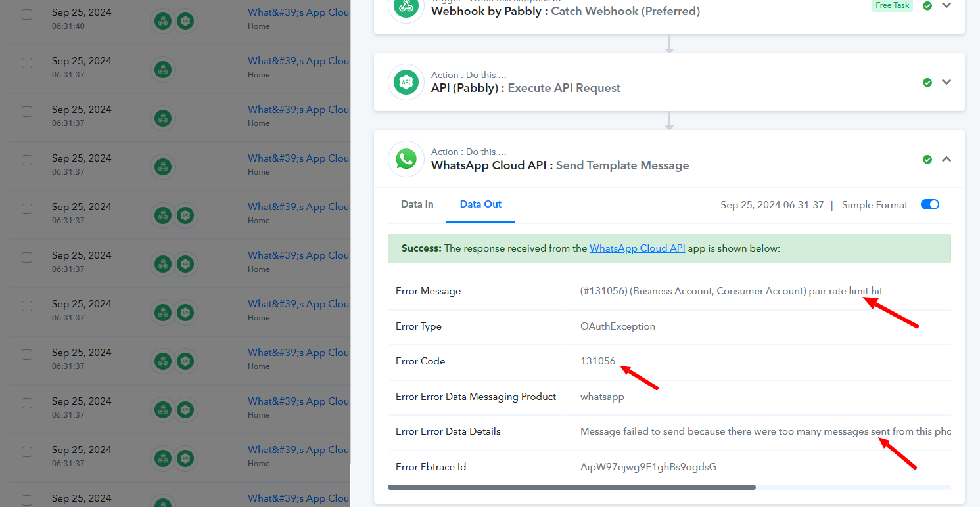
Task: Select the Data Out tab
Action: click(480, 204)
